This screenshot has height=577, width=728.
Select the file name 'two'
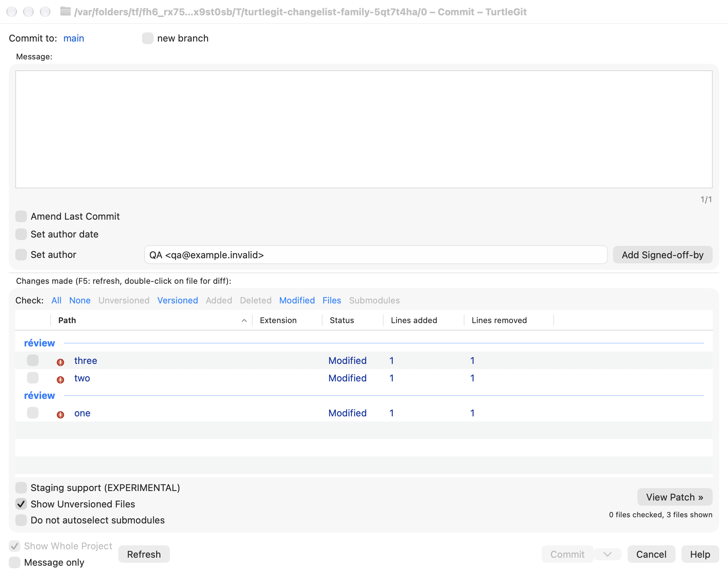pos(82,378)
